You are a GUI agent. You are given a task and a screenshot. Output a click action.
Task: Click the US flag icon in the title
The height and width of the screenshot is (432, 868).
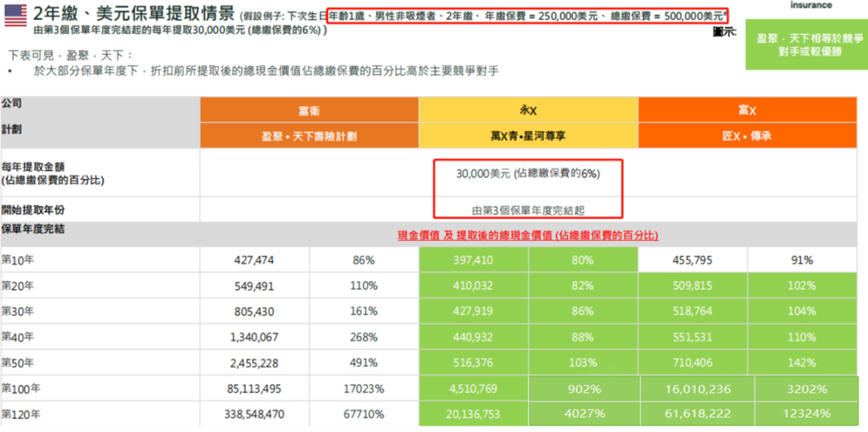click(15, 14)
